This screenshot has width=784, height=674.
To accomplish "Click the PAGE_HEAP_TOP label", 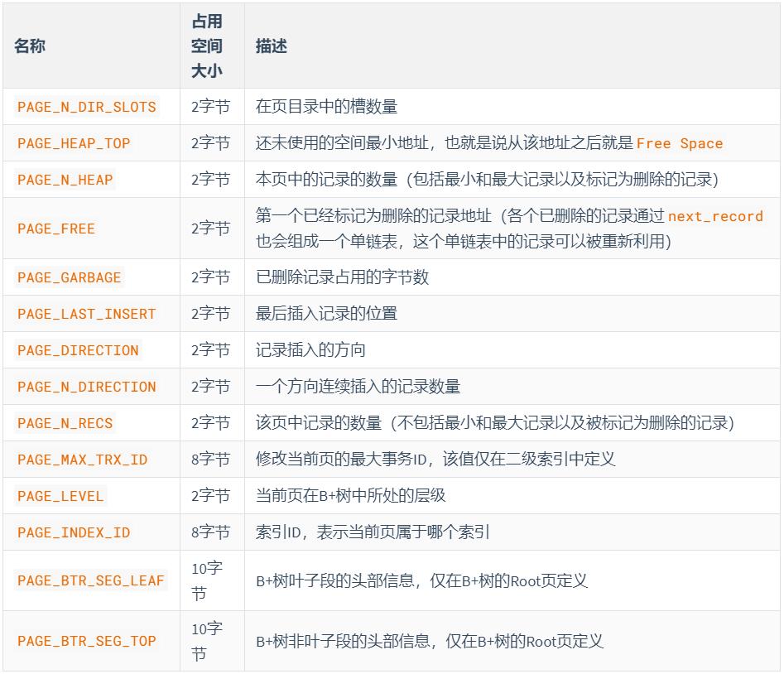I will pyautogui.click(x=73, y=142).
